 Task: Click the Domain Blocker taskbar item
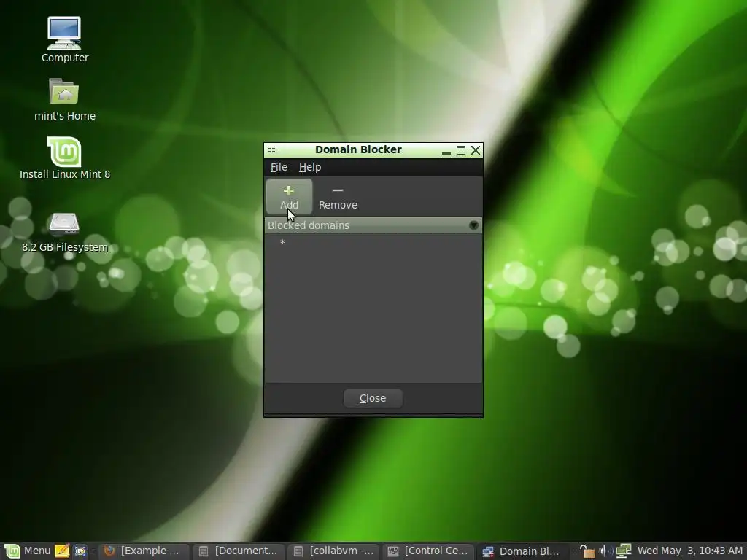pyautogui.click(x=522, y=551)
